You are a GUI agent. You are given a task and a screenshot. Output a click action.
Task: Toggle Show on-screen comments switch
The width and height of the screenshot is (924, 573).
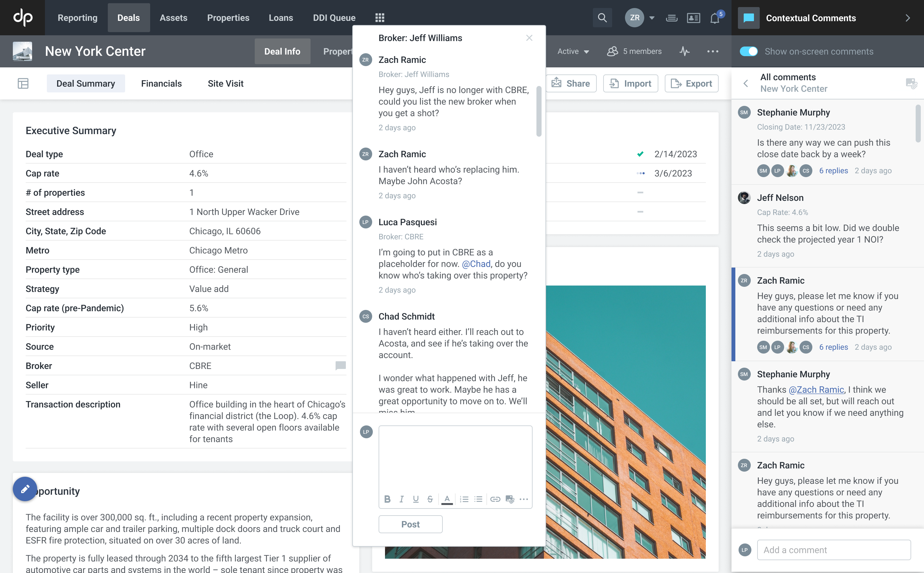(749, 51)
